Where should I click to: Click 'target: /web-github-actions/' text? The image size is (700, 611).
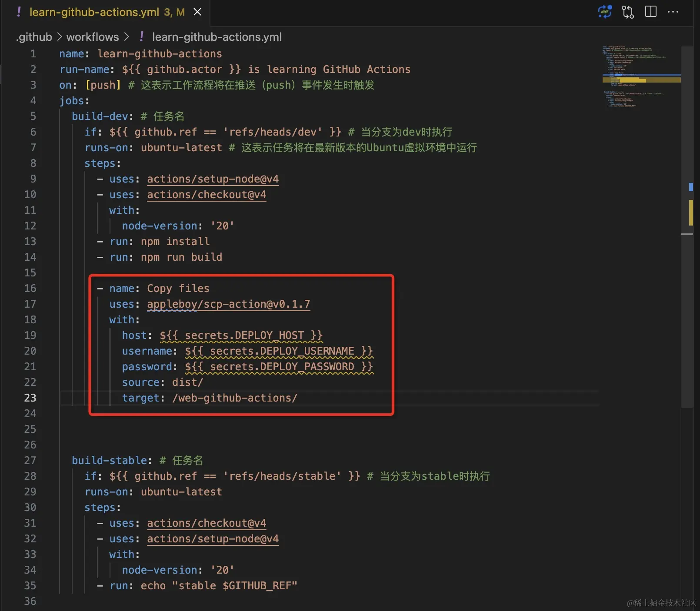(x=210, y=398)
